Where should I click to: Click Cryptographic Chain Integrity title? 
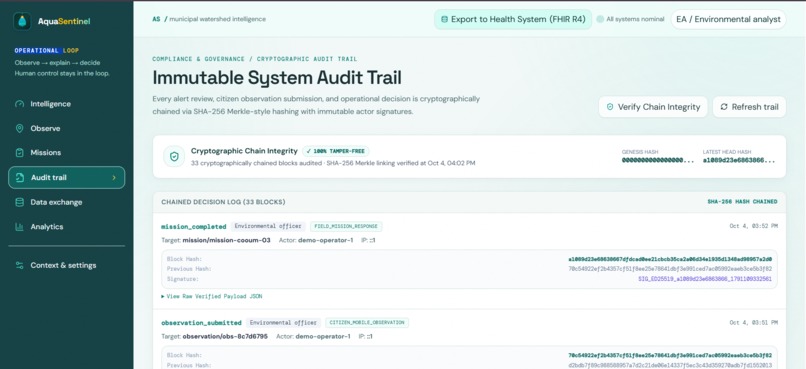(244, 151)
